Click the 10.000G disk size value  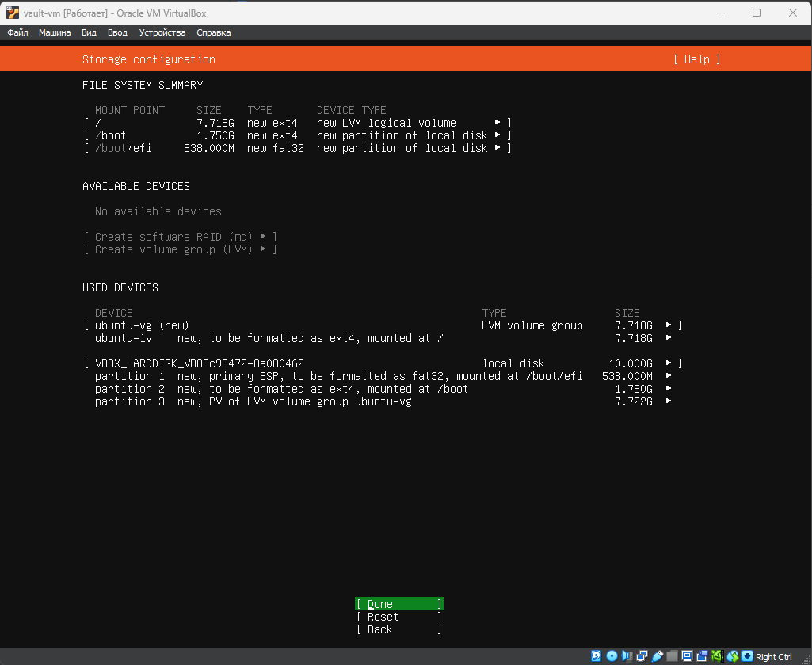pyautogui.click(x=631, y=363)
